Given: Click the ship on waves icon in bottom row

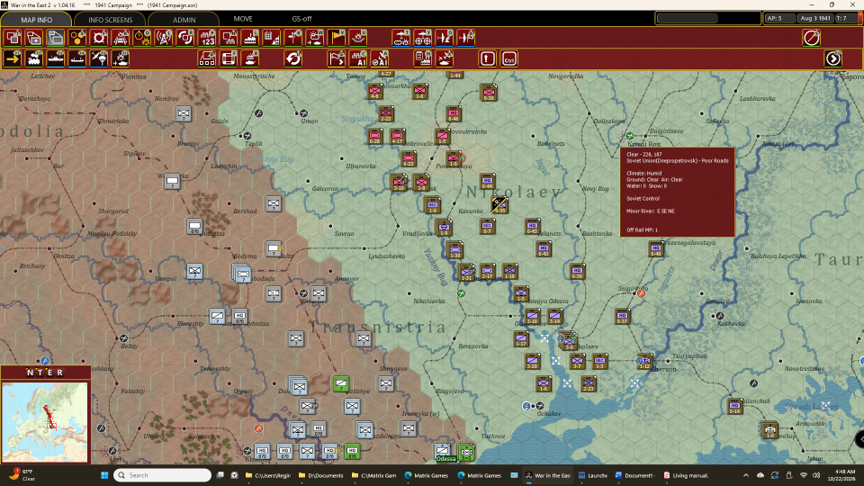Looking at the screenshot, I should click(250, 58).
